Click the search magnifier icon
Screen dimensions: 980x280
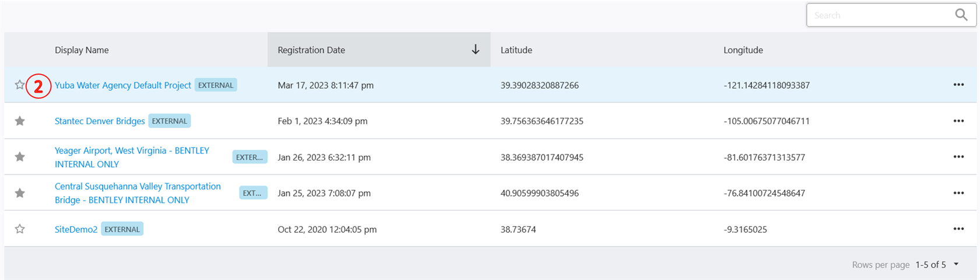tap(961, 15)
